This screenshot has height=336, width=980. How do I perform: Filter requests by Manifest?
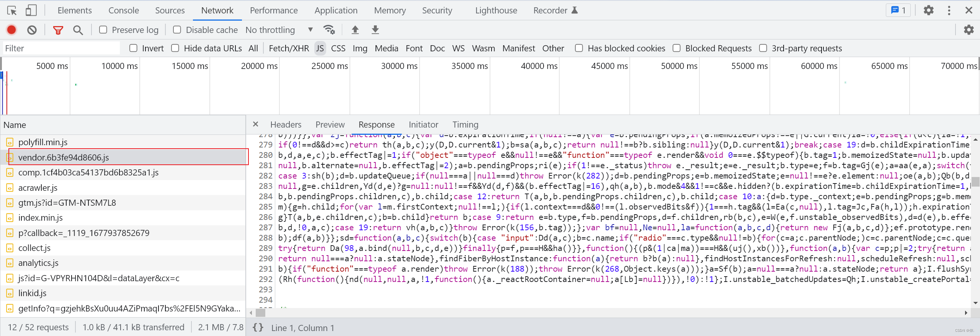tap(519, 48)
